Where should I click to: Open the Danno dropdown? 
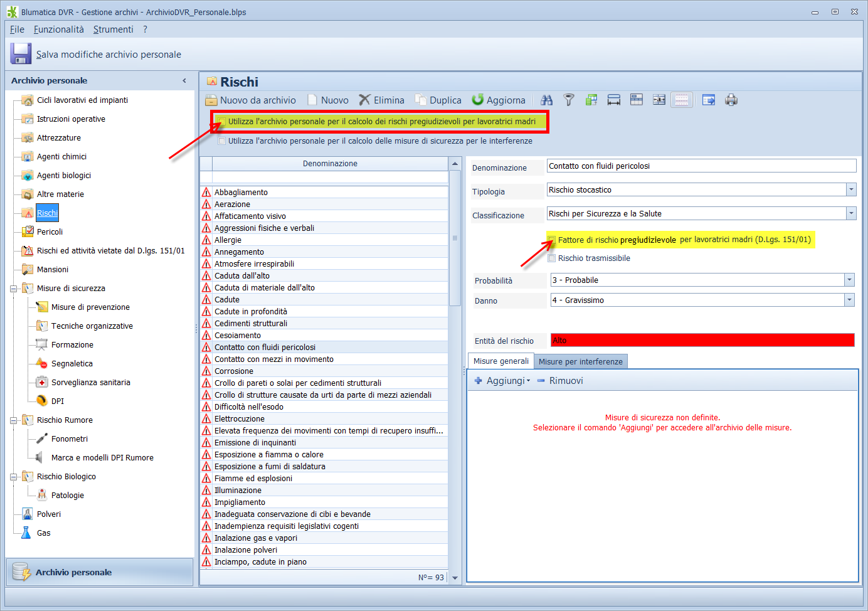[849, 300]
